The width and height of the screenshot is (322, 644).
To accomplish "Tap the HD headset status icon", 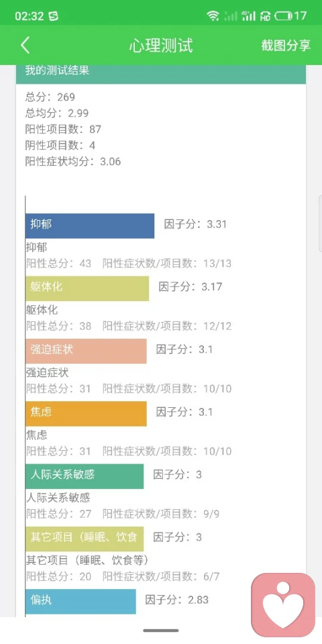I will point(266,16).
